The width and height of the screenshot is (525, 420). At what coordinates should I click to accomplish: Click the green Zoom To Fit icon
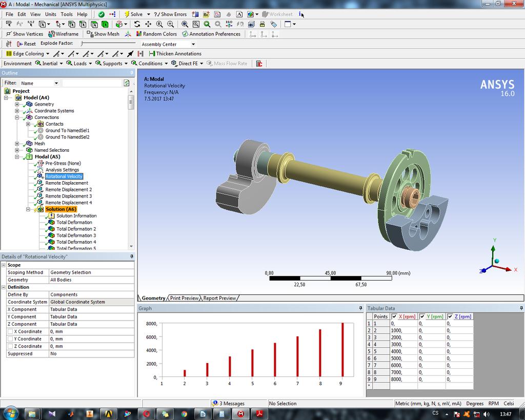click(x=207, y=24)
